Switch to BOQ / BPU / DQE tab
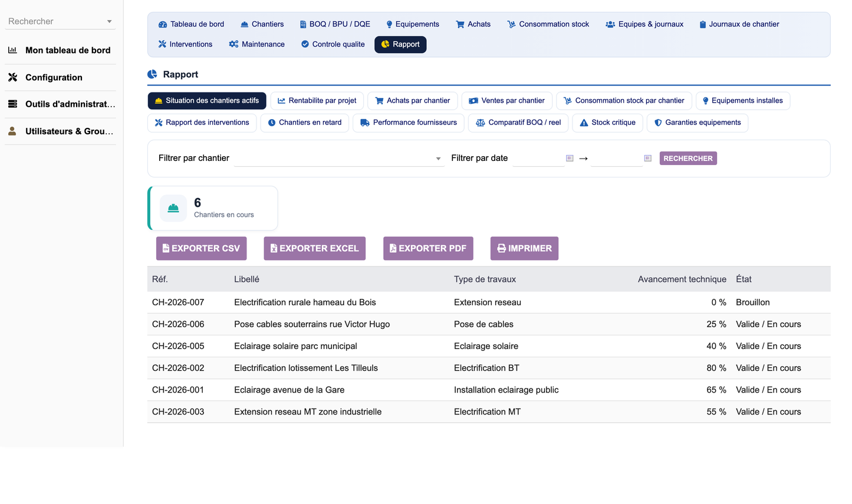This screenshot has width=852, height=504. pyautogui.click(x=335, y=24)
